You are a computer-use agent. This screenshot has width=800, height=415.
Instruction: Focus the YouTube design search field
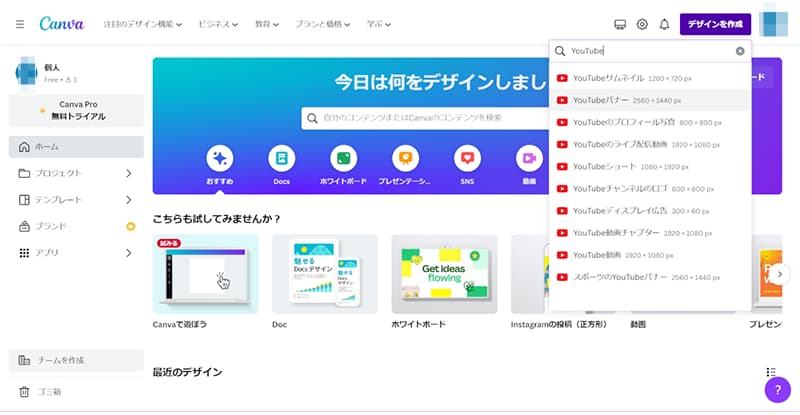[651, 51]
